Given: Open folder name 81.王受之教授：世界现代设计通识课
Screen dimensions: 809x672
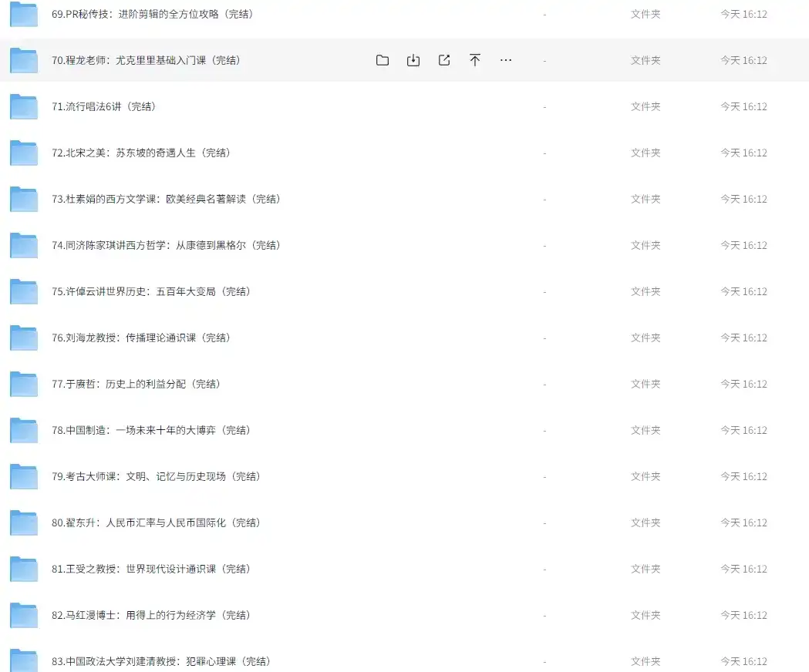Looking at the screenshot, I should pos(151,570).
